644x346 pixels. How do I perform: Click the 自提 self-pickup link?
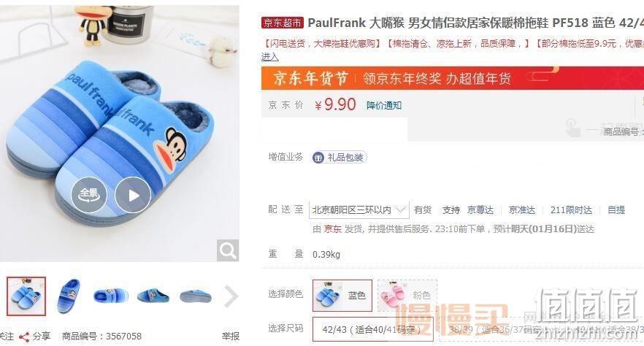tap(616, 210)
